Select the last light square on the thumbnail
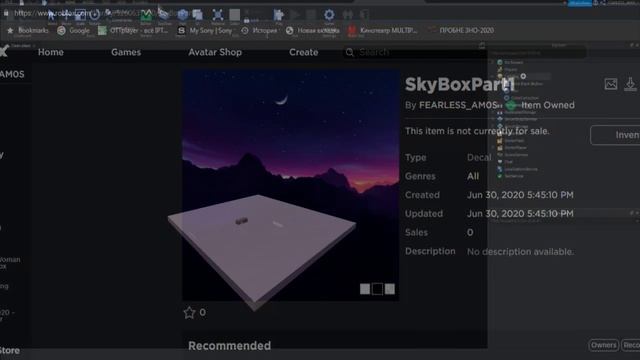 pyautogui.click(x=390, y=289)
